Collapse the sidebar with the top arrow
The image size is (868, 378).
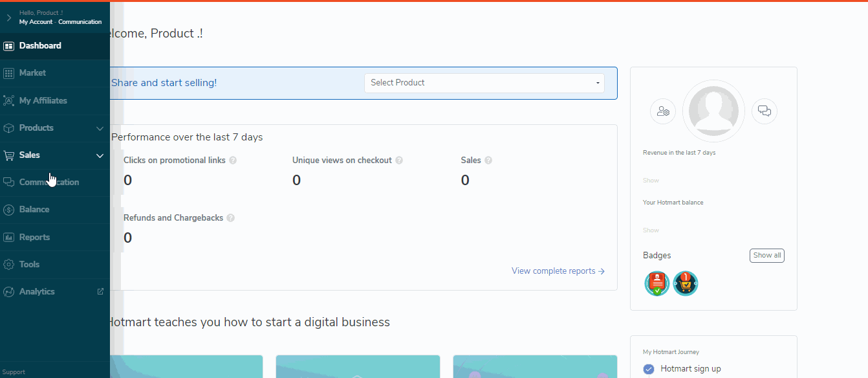pos(9,17)
